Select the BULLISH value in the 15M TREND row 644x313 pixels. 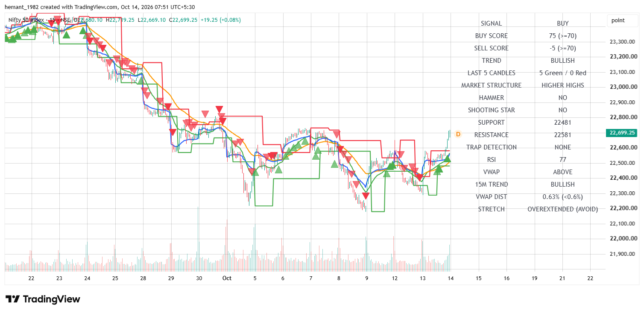[563, 184]
